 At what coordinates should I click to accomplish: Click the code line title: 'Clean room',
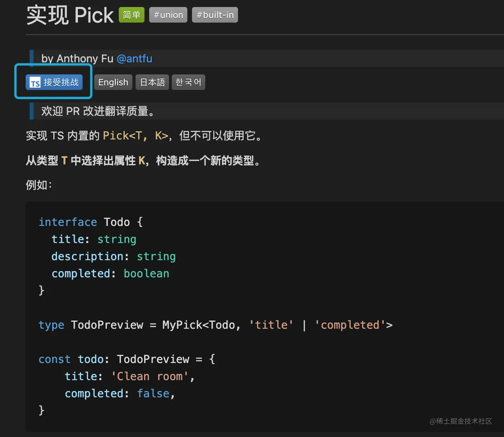tap(130, 376)
